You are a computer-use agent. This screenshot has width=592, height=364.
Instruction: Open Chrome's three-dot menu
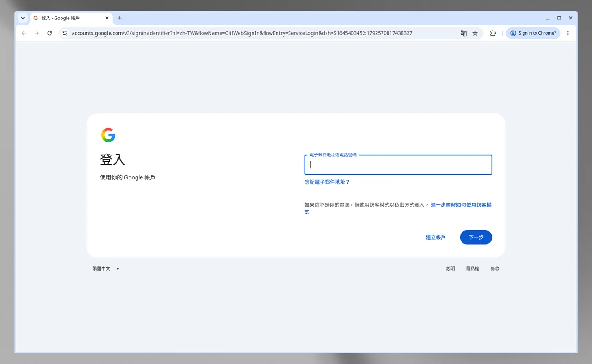[x=568, y=33]
